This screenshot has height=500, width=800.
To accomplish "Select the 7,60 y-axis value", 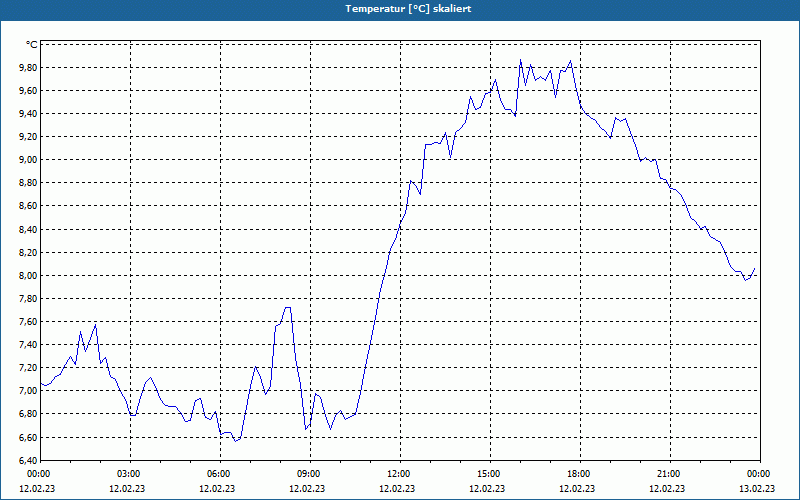I will 29,321.
